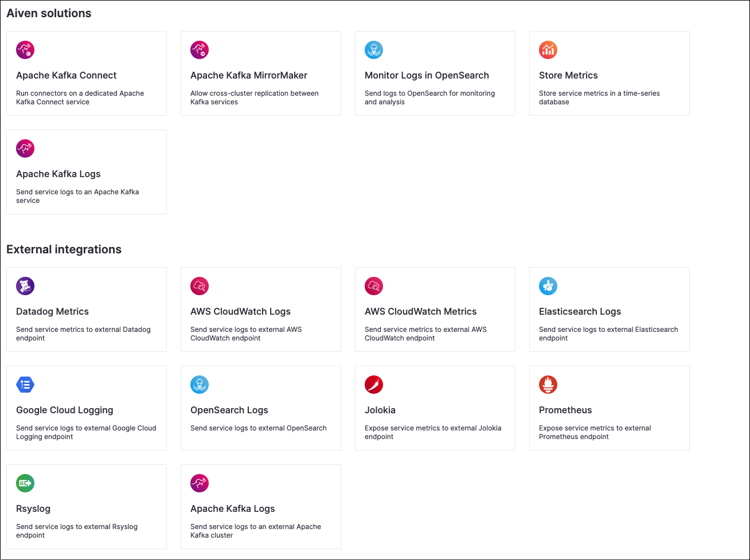Select the Store Metrics bar-chart icon

click(x=548, y=50)
